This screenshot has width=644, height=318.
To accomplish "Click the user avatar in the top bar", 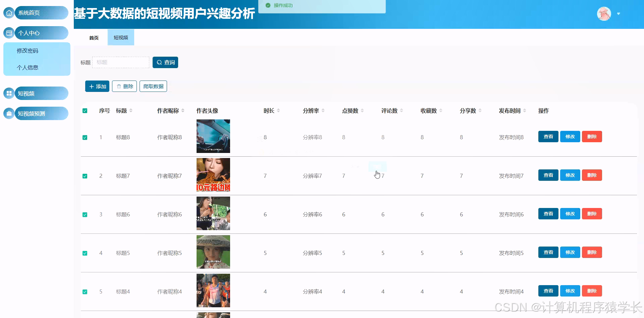I will click(604, 13).
